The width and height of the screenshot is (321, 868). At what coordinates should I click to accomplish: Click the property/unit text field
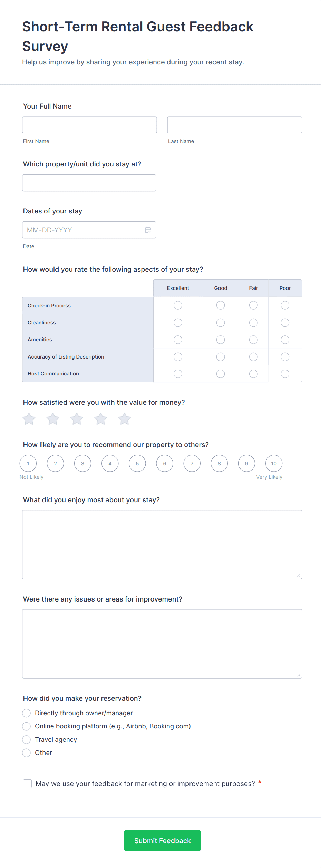pyautogui.click(x=89, y=183)
